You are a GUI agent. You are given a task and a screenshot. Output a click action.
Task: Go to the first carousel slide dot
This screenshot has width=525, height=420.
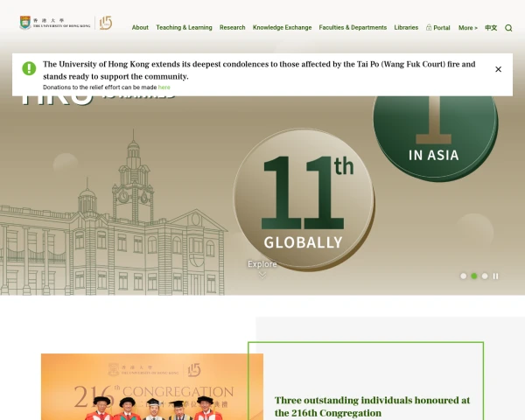[x=464, y=276]
